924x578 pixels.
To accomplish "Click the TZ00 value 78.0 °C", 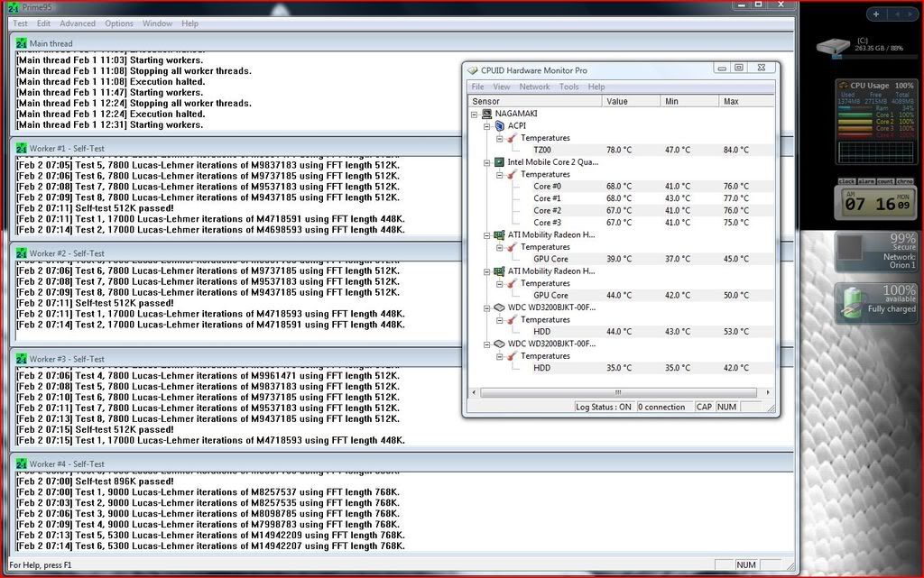I will pyautogui.click(x=619, y=150).
